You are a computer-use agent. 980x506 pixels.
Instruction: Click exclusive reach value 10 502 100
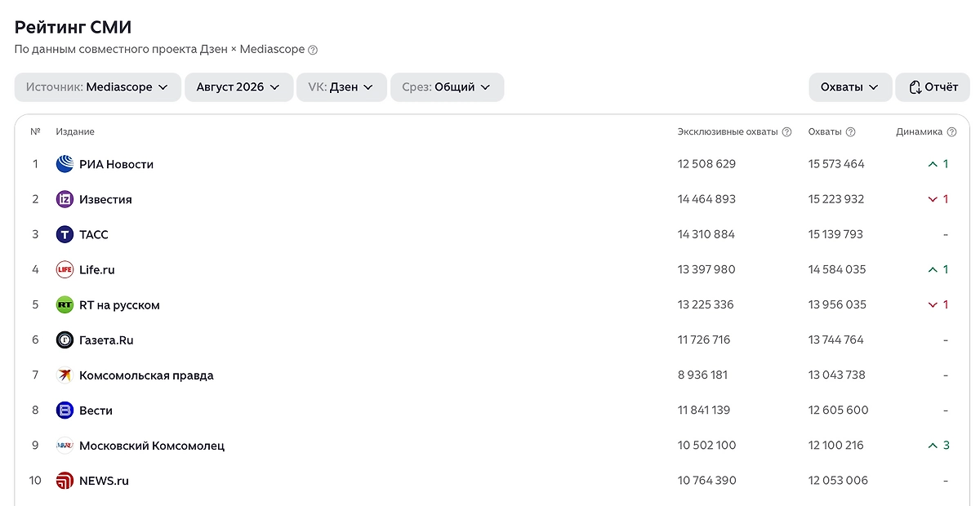pyautogui.click(x=706, y=446)
